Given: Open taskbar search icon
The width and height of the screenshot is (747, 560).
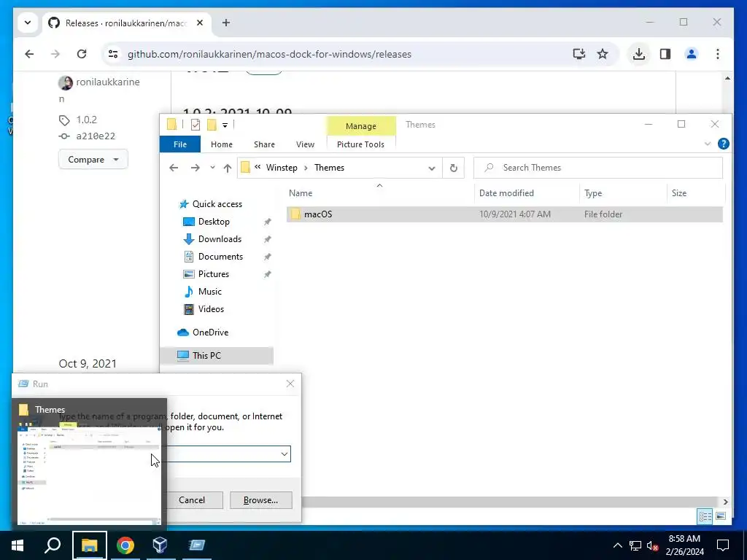Looking at the screenshot, I should 53,545.
